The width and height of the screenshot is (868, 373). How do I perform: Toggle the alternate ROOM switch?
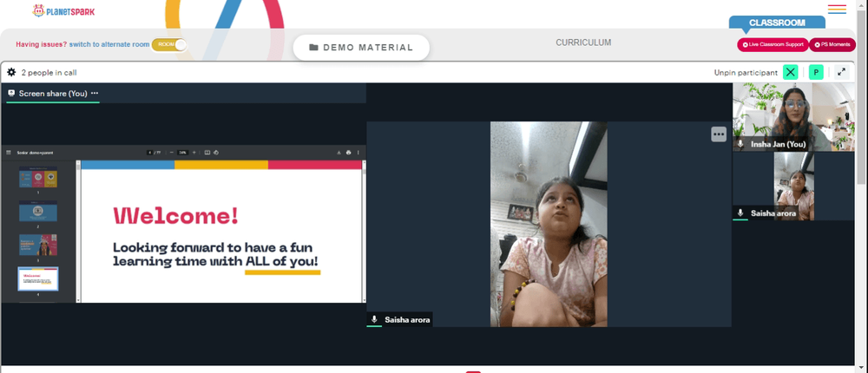[169, 44]
